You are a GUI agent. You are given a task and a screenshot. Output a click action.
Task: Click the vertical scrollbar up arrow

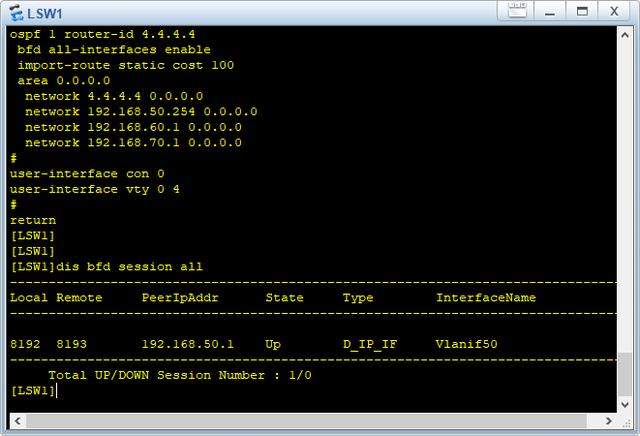(624, 35)
